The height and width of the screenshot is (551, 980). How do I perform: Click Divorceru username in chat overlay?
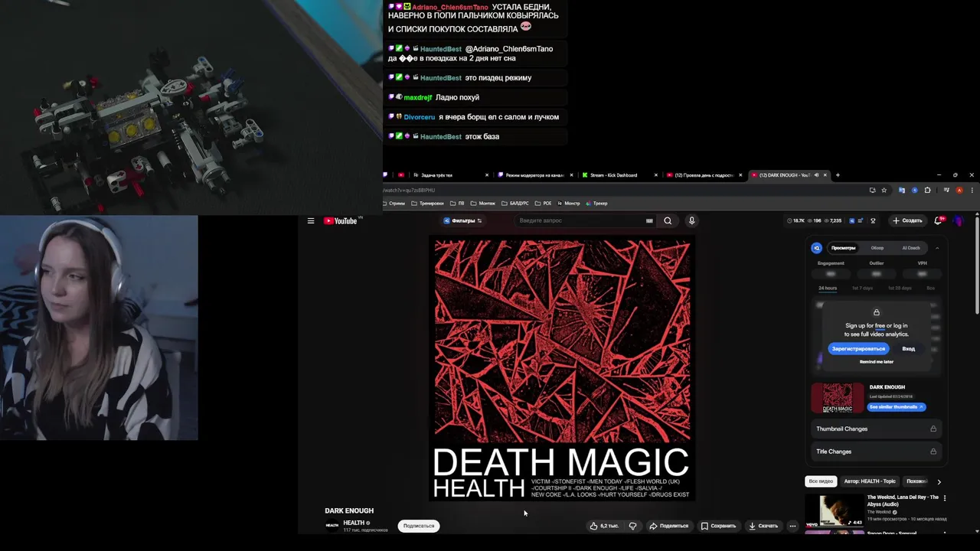tap(420, 117)
